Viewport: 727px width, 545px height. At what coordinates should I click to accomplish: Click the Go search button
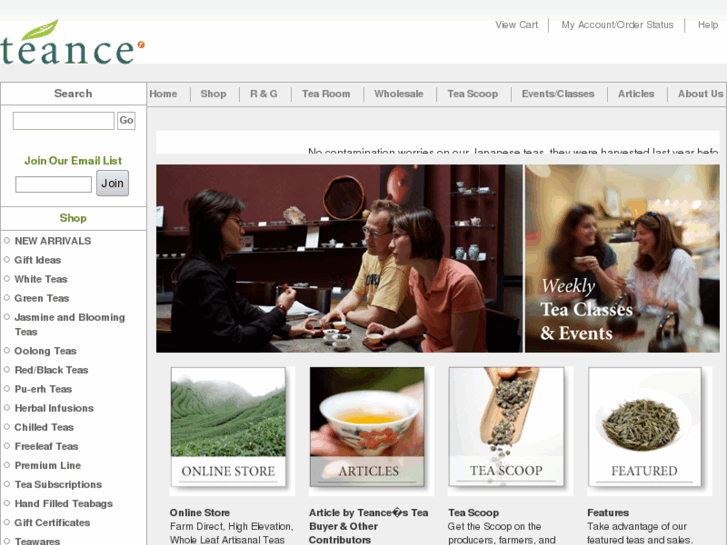click(126, 121)
